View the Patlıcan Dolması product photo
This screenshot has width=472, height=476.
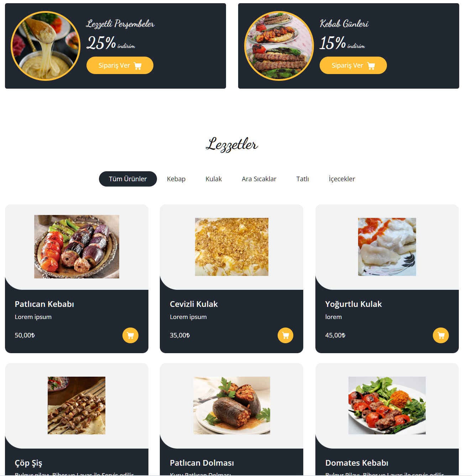(x=232, y=406)
